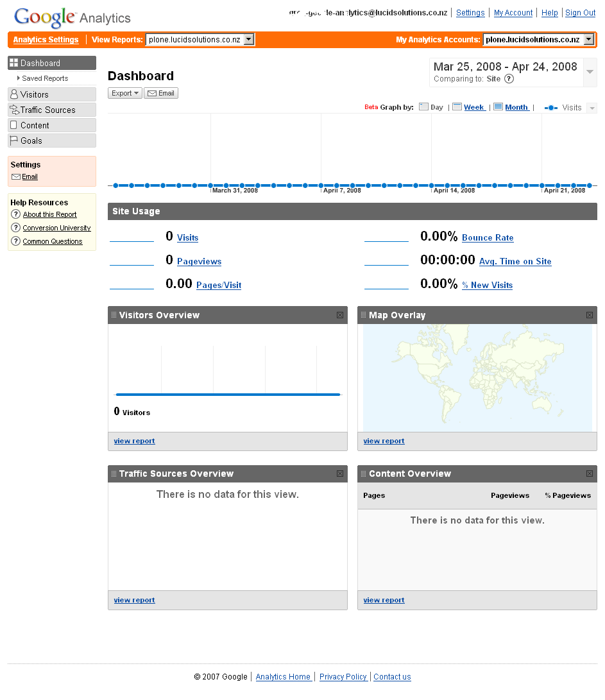The height and width of the screenshot is (700, 605).
Task: Open Help link in top header
Action: tap(550, 13)
